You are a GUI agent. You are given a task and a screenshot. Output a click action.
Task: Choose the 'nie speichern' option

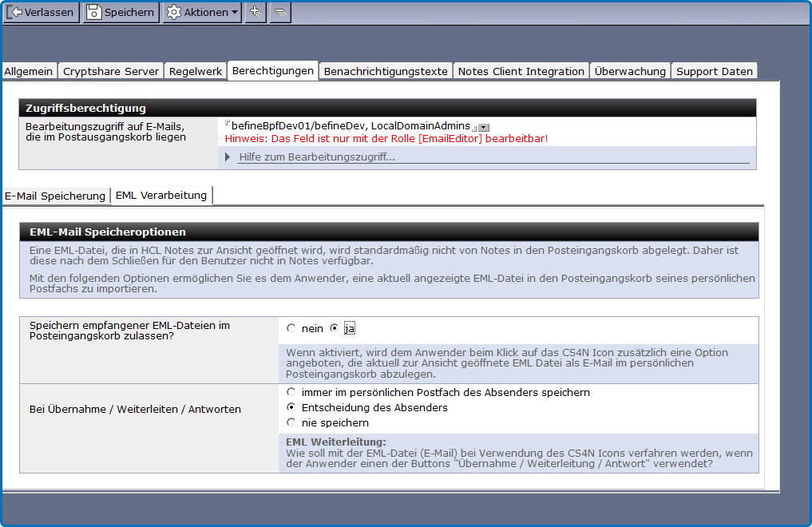291,422
